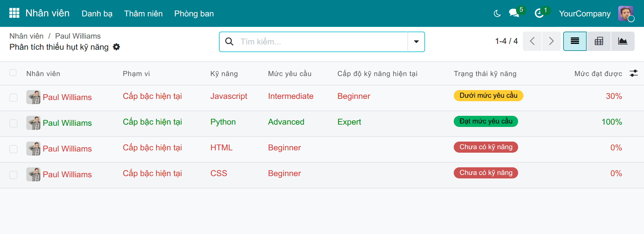This screenshot has height=234, width=644.
Task: Open conversations chat bubble icon
Action: click(514, 13)
